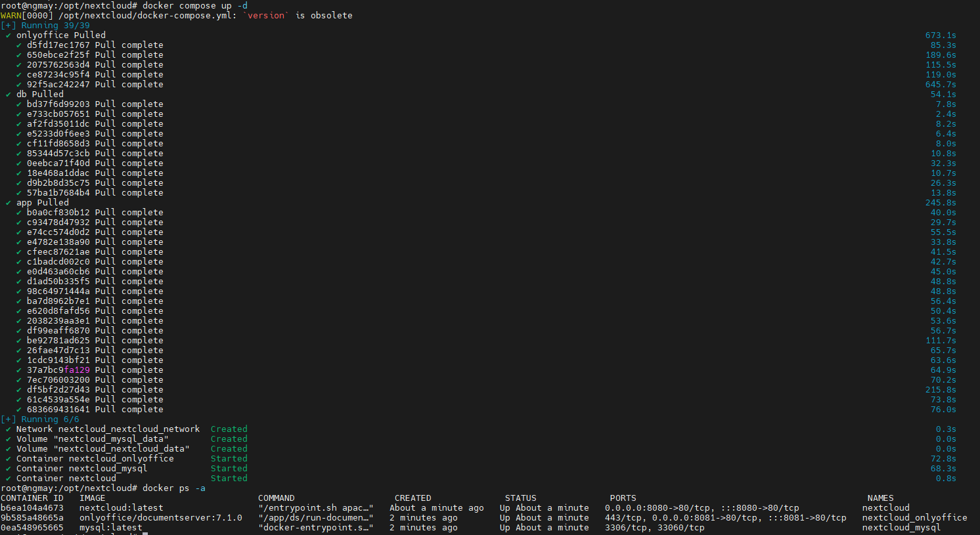Click 'Network nextcloud_nextcloud_network' line
Image resolution: width=980 pixels, height=535 pixels.
(x=108, y=429)
